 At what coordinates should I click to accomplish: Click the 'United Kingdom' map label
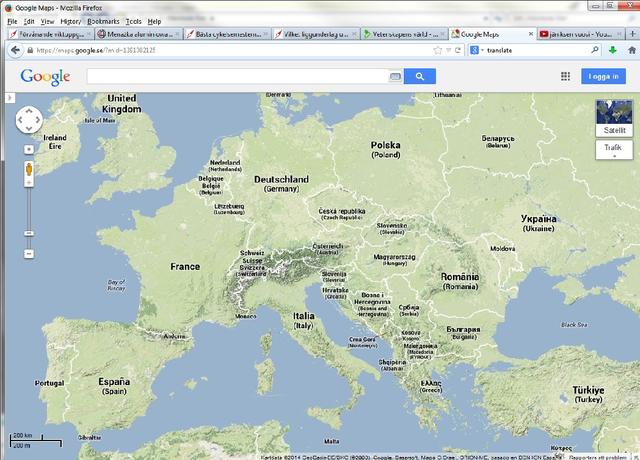(122, 104)
